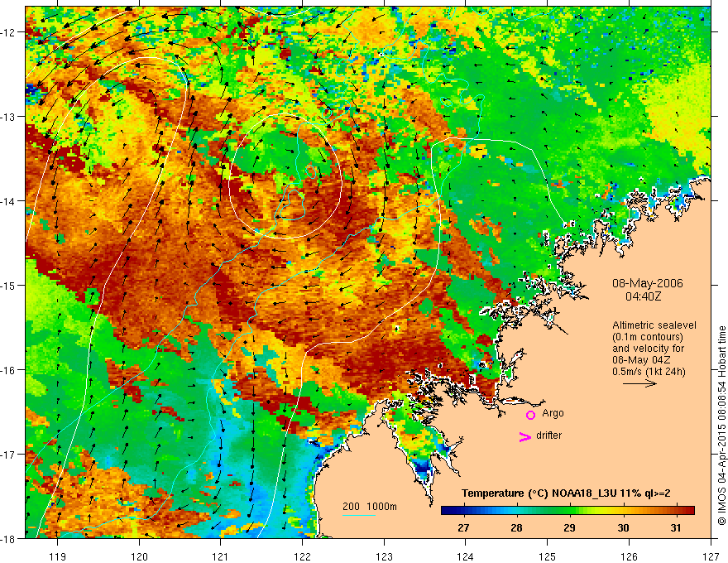This screenshot has height=563, width=728.
Task: Click the '0.5m/s (1kt 24h)' scale text
Action: [x=649, y=372]
